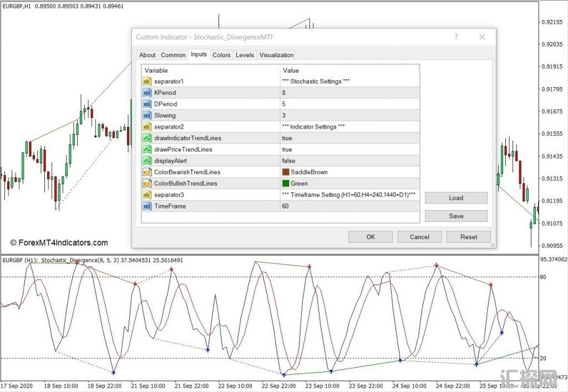
Task: Click the drawIndicatorTrendLines boolean icon
Action: pos(147,138)
